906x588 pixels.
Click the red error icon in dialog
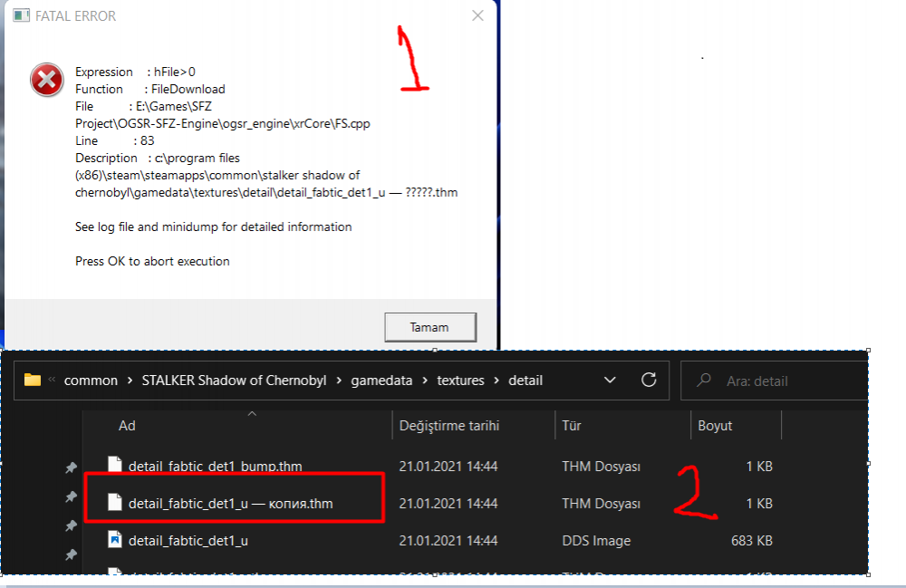47,80
